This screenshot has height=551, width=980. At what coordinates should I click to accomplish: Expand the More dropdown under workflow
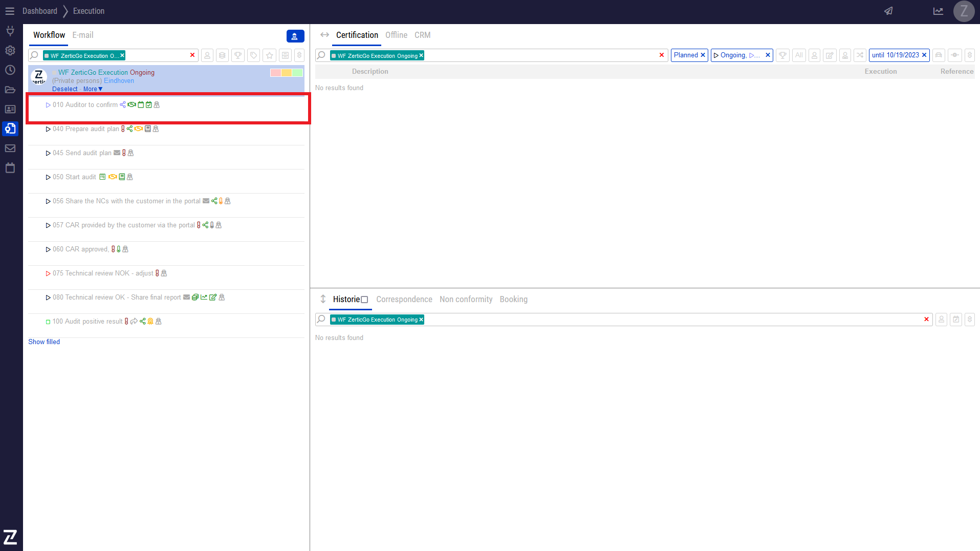[93, 89]
